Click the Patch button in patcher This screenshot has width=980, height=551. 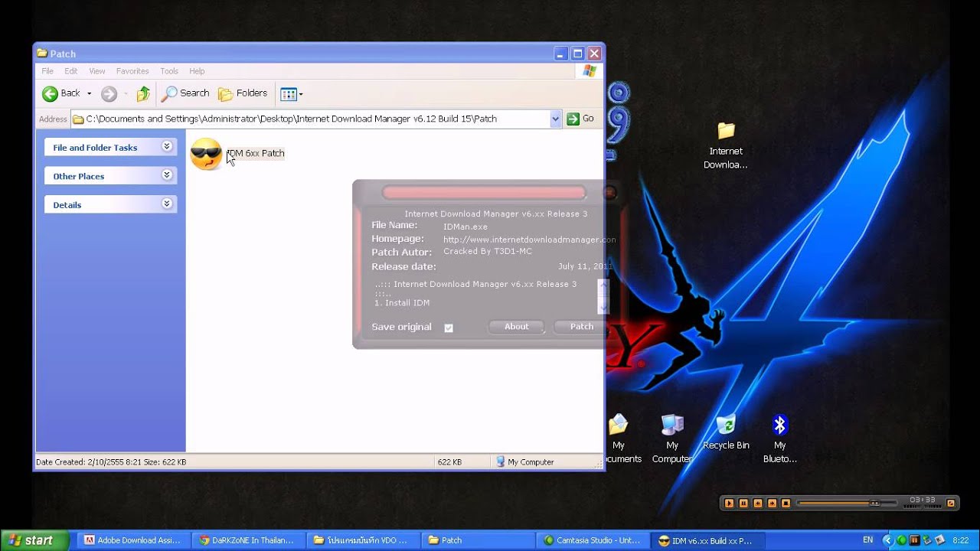tap(581, 327)
